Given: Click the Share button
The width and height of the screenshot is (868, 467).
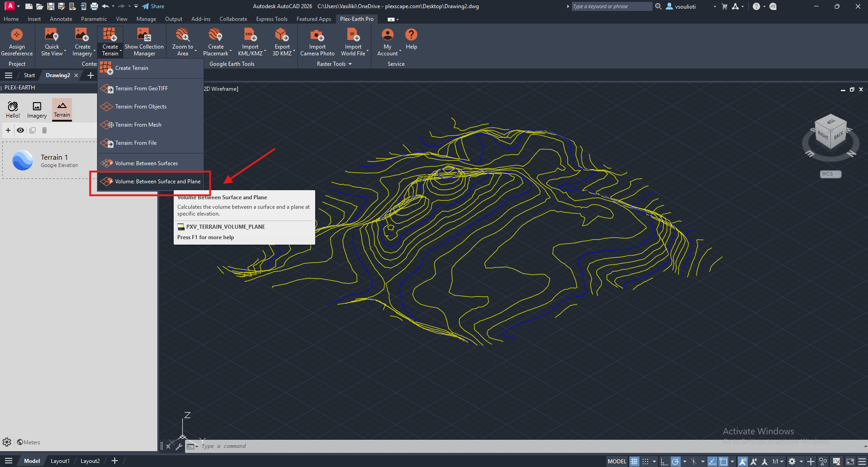Looking at the screenshot, I should coord(153,6).
